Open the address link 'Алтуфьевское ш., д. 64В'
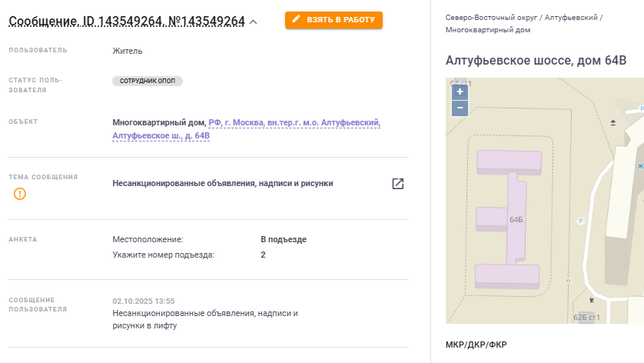 coord(161,135)
